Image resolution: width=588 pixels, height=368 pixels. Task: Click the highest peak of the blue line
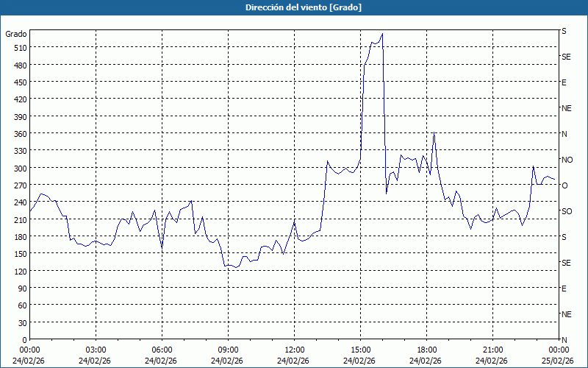click(x=382, y=34)
